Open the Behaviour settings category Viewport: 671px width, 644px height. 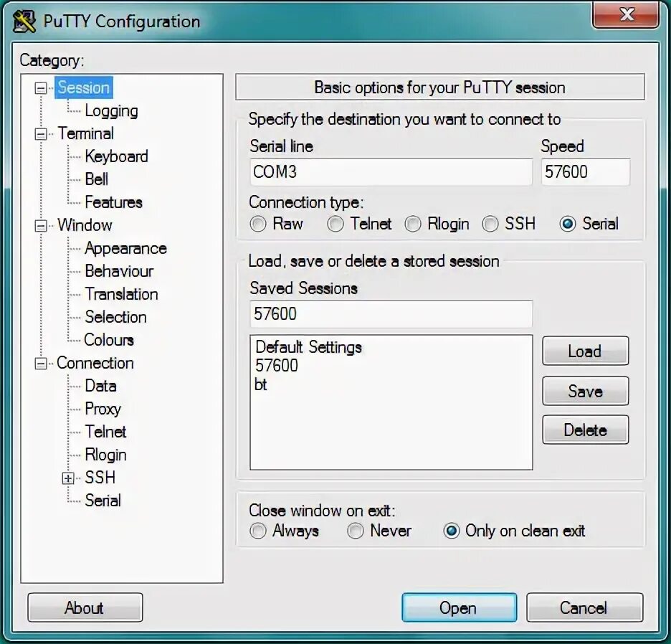119,272
